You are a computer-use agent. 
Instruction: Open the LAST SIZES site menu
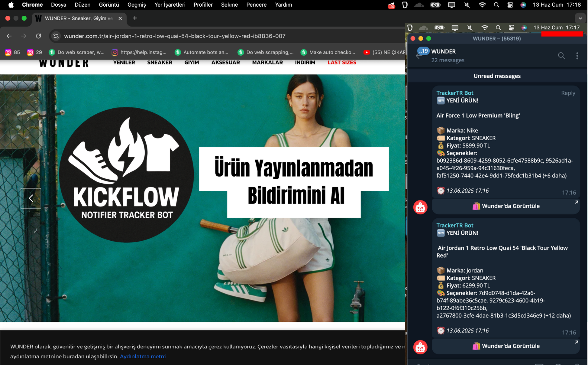pos(342,63)
